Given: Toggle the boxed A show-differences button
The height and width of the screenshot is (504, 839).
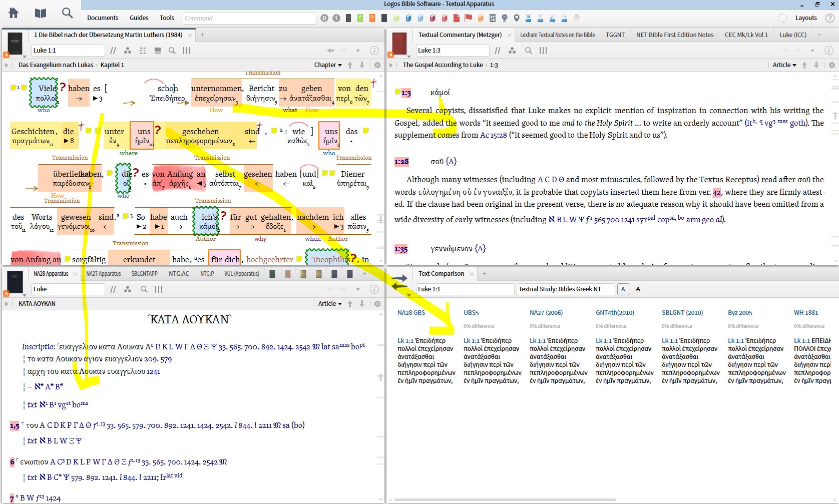Looking at the screenshot, I should (623, 289).
